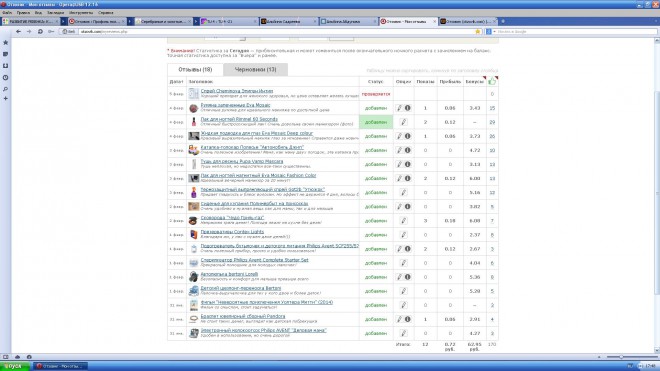Switch to Черновики (13) tab

coord(255,69)
